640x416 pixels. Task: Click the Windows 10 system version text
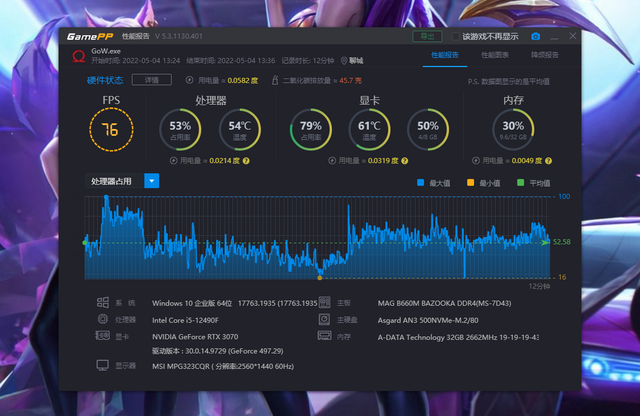point(235,303)
